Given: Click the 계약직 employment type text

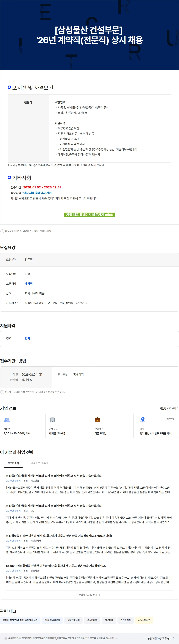Looking at the screenshot, I should click(29, 283).
